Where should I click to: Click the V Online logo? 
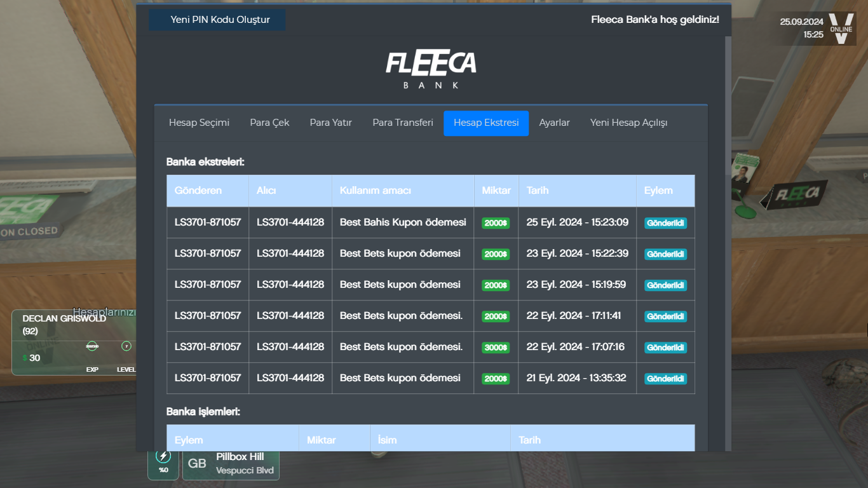[x=841, y=29]
